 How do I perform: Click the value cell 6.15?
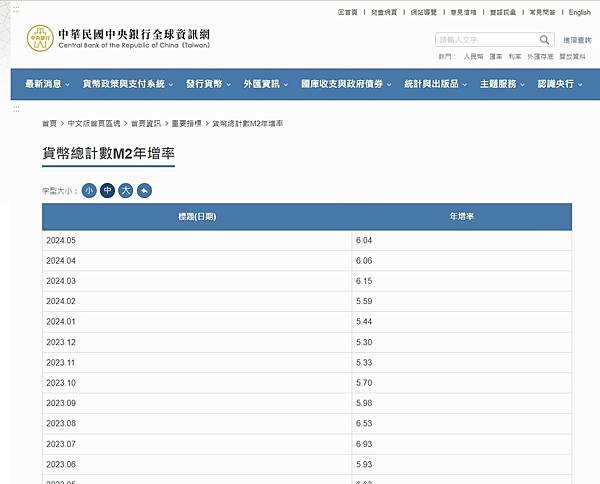pyautogui.click(x=461, y=281)
